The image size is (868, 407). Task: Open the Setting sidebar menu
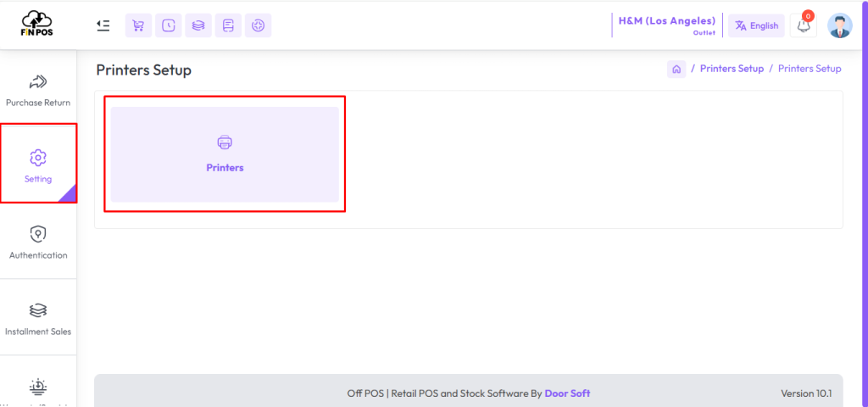pyautogui.click(x=38, y=164)
